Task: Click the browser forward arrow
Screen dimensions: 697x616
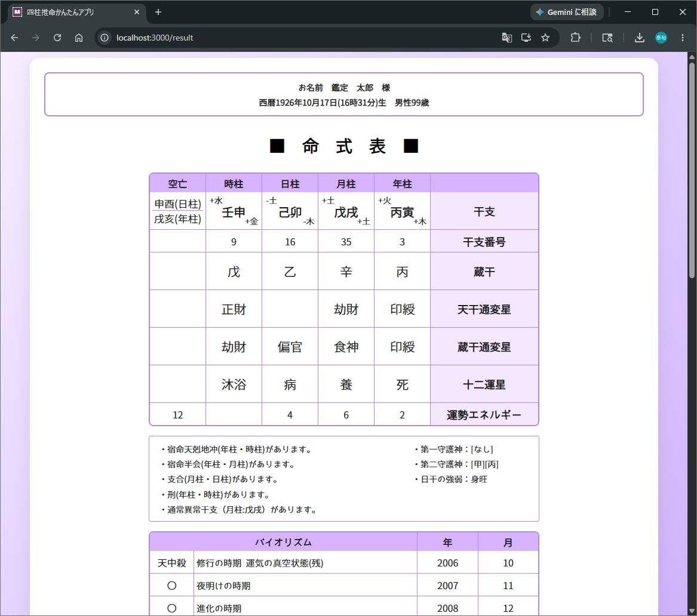Action: 36,38
